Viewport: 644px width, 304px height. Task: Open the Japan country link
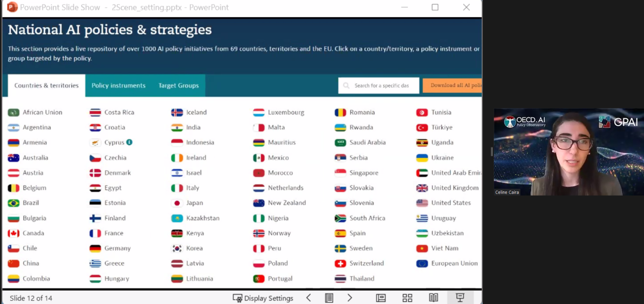[x=194, y=203]
